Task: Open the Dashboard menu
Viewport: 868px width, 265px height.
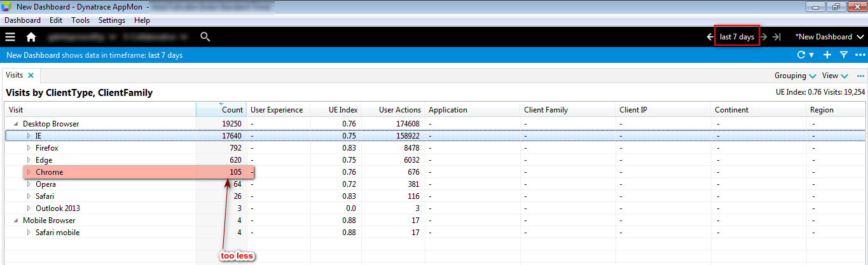Action: (22, 20)
